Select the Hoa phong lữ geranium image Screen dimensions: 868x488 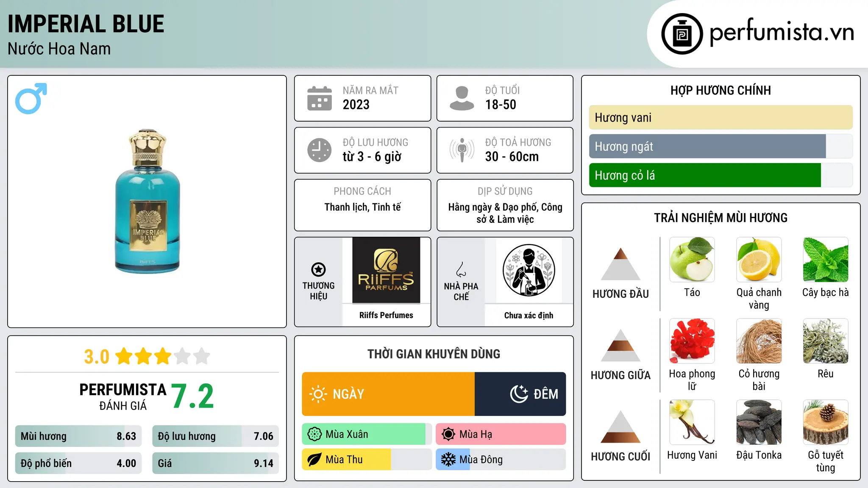coord(692,341)
